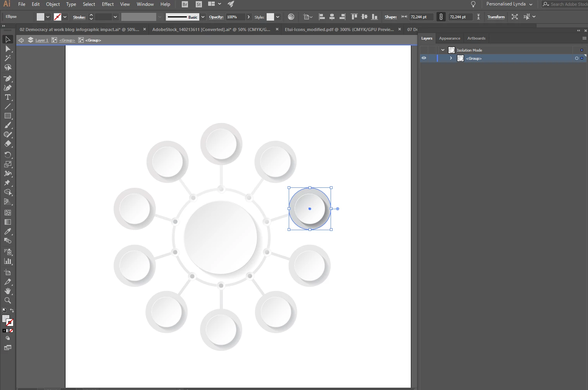
Task: Select the Rectangle tool
Action: pos(8,116)
